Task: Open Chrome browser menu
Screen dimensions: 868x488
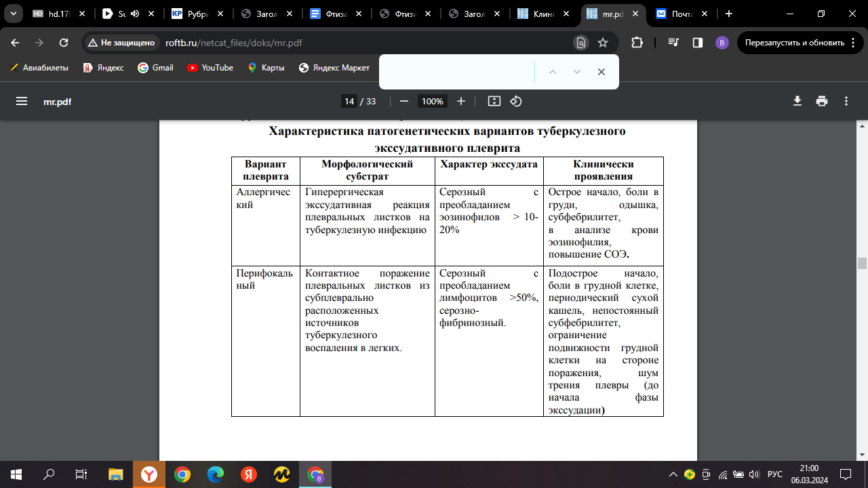Action: click(x=852, y=43)
